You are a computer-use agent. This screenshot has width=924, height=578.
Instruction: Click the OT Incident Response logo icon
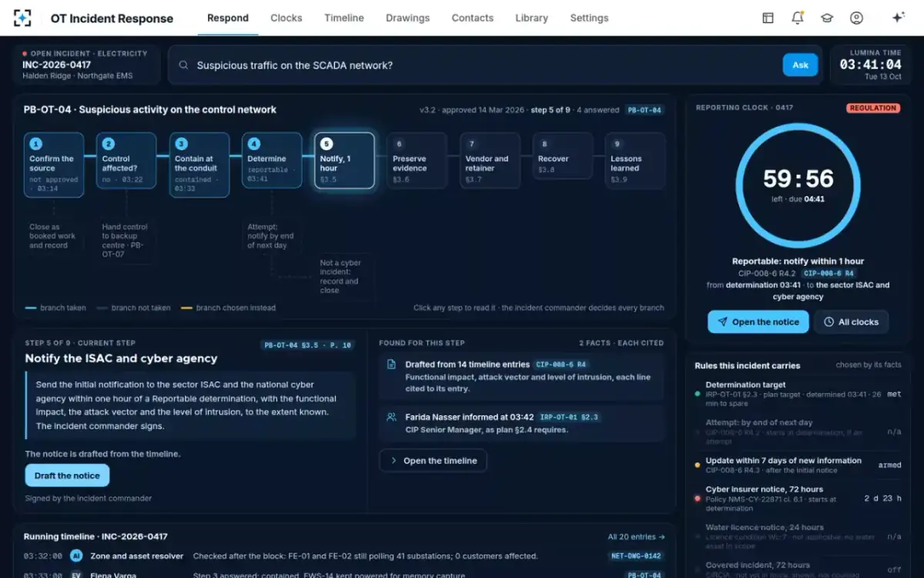point(23,18)
